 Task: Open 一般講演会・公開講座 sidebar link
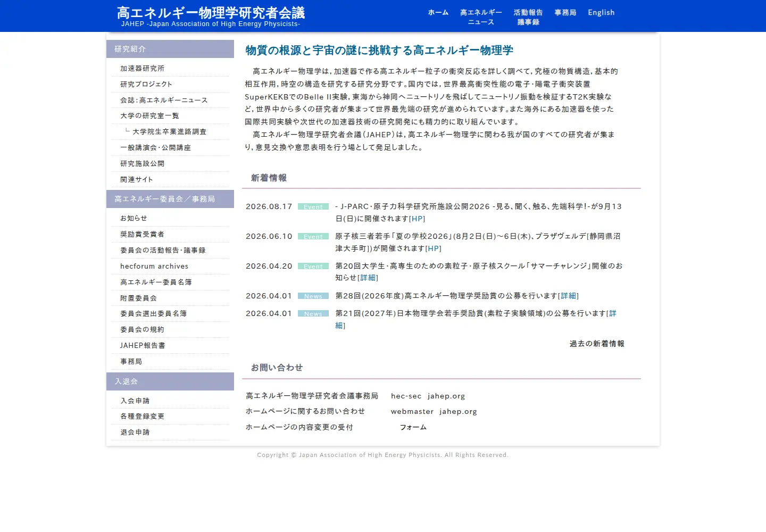point(155,148)
